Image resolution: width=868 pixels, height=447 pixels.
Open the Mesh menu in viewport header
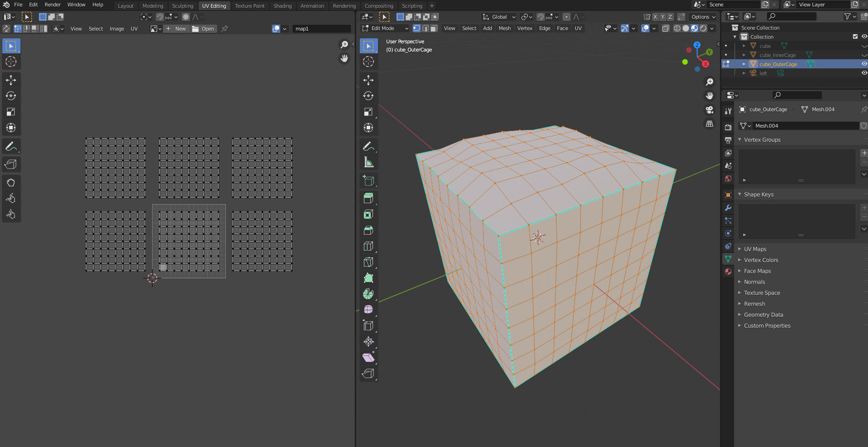click(x=504, y=28)
